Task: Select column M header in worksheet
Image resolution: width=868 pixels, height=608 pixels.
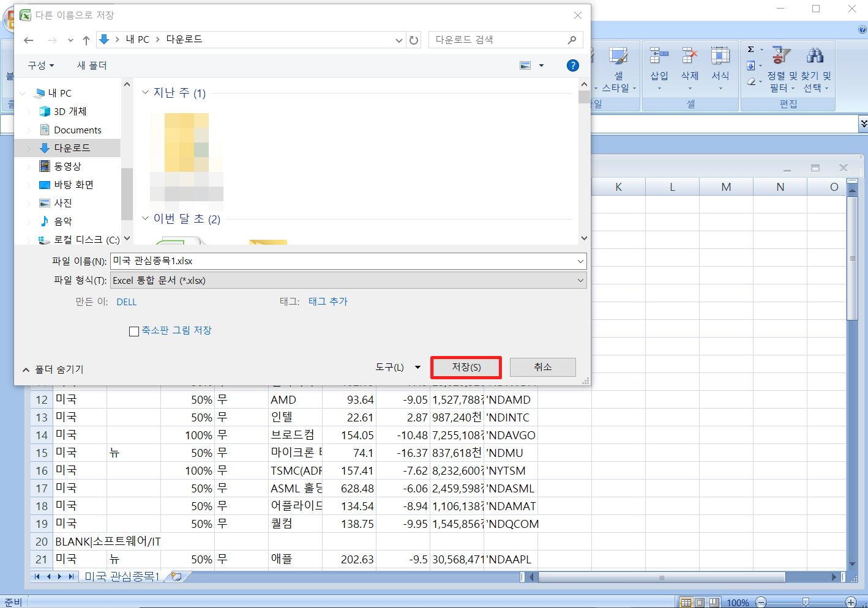Action: click(x=726, y=187)
